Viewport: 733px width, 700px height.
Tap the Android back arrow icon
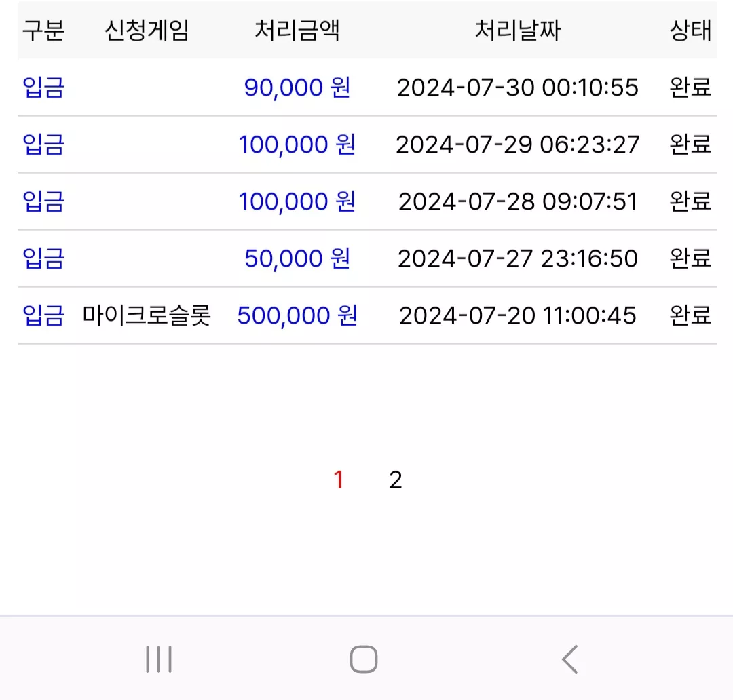tap(570, 659)
